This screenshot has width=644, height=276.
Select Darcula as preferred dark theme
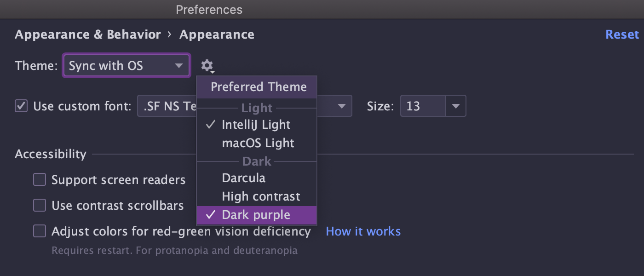point(243,178)
